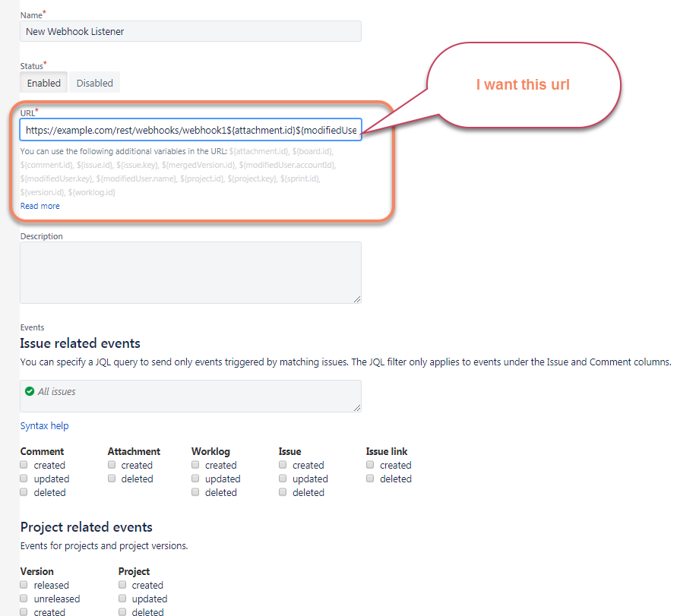
Task: Check the Version unreleased checkbox
Action: pos(24,599)
